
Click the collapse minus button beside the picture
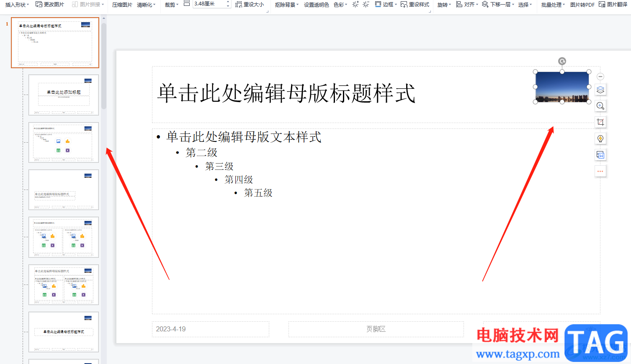click(600, 77)
